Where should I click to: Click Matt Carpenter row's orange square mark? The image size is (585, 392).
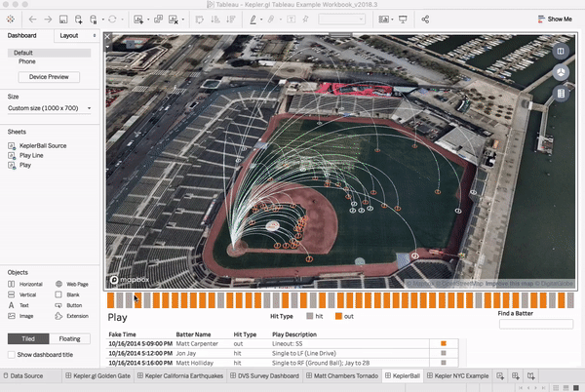click(444, 343)
